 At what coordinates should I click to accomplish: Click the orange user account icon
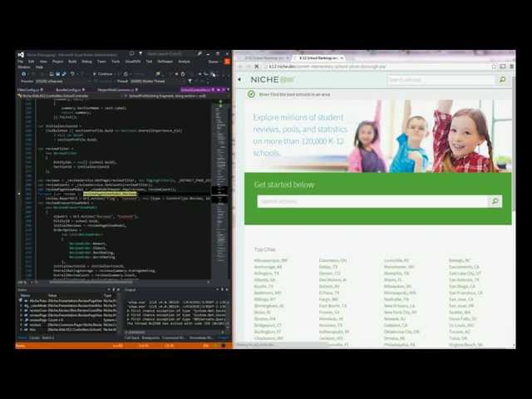click(x=227, y=62)
